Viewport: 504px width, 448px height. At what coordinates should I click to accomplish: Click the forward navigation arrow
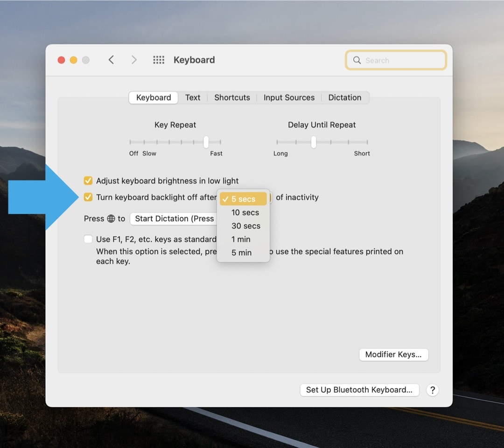coord(134,60)
